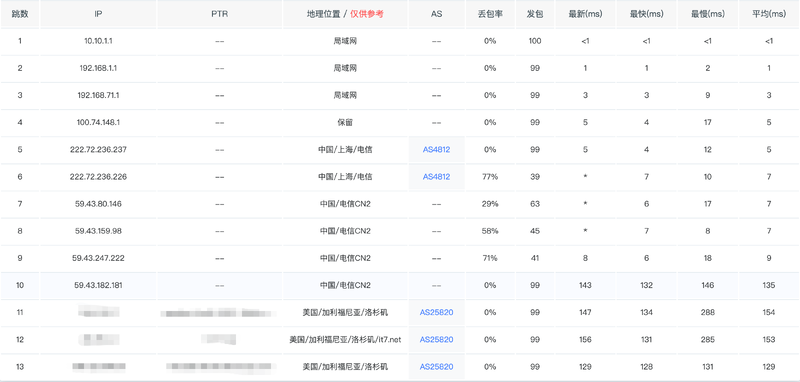Click IP address 10.10.1.1 cell

[x=98, y=41]
